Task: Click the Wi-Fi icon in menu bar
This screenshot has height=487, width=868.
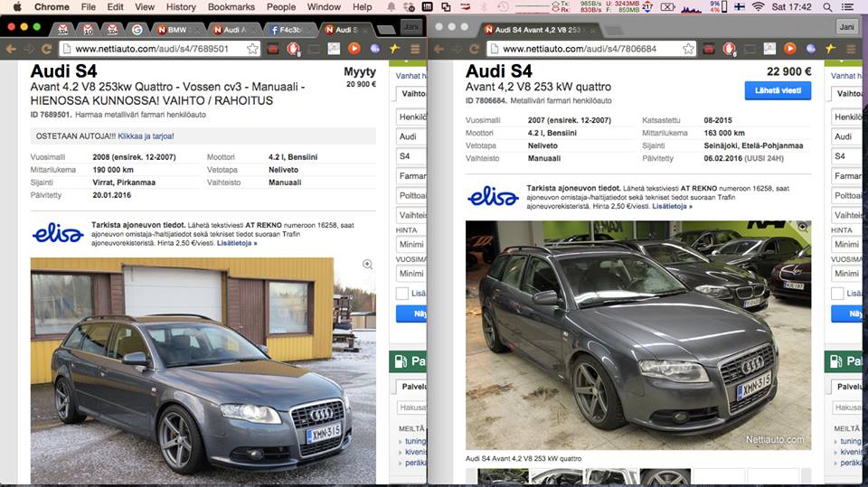Action: 758,7
